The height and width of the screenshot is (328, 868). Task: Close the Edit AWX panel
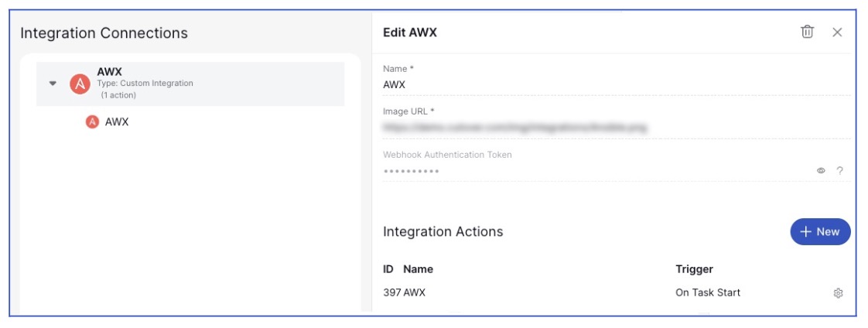837,32
